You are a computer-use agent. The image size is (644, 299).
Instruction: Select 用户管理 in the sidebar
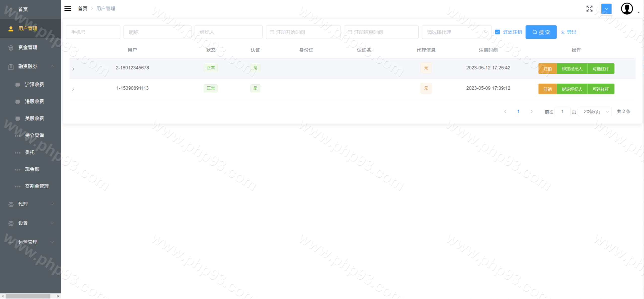coord(28,28)
